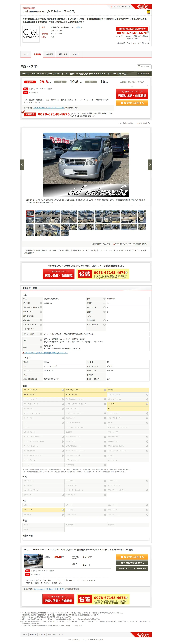The image size is (172, 644).
Task: Click 写真ではわからないキズ・汚れの状態を確認する link
Action: coord(131,244)
